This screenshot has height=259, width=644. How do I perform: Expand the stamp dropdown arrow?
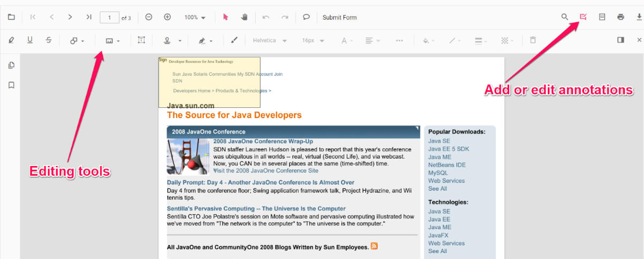[180, 41]
